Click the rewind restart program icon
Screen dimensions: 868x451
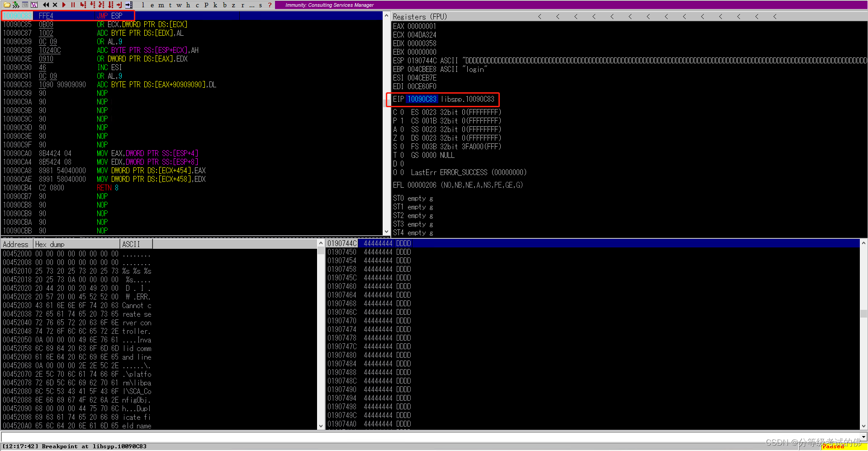click(46, 5)
